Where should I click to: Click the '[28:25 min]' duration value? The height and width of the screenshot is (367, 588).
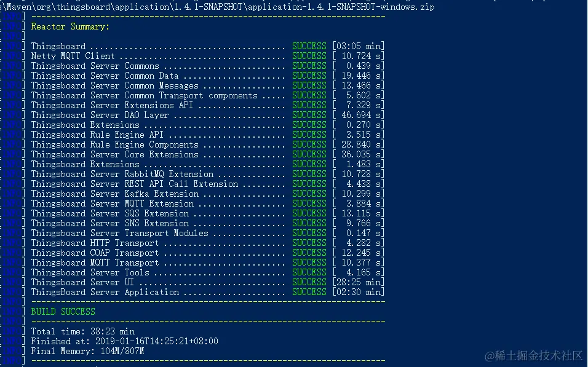pos(359,282)
